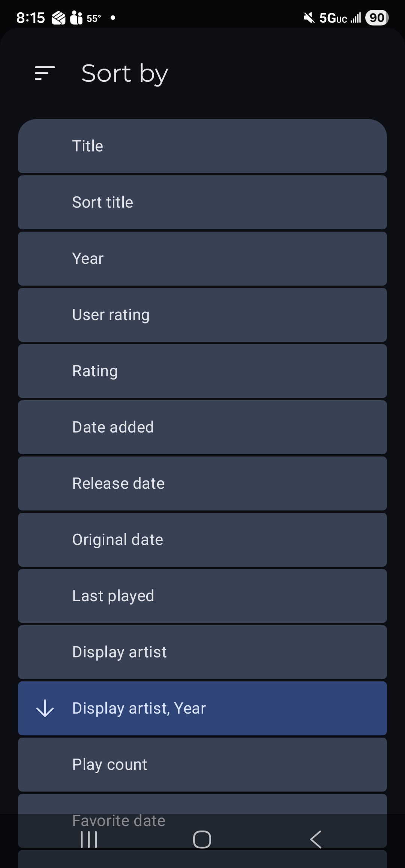Viewport: 405px width, 868px height.
Task: Sort list by User rating
Action: pos(202,315)
